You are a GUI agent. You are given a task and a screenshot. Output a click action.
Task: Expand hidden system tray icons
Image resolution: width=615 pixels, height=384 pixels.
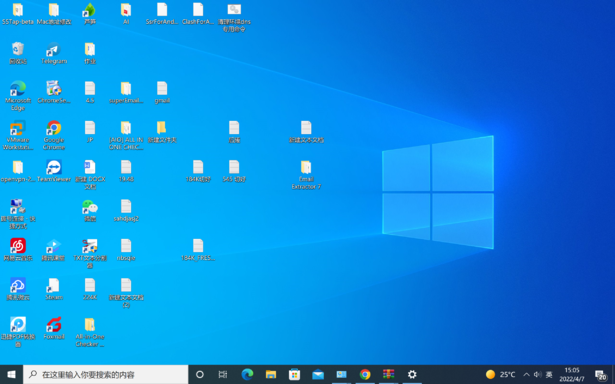tap(526, 375)
